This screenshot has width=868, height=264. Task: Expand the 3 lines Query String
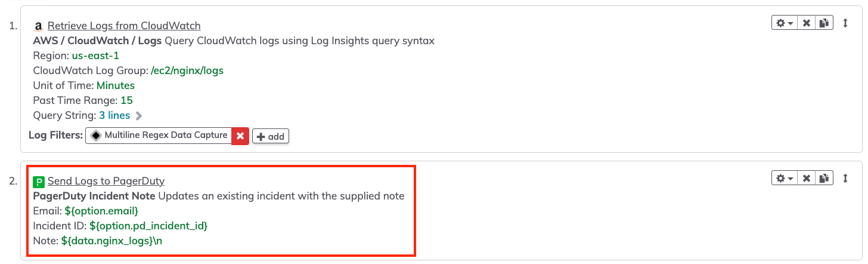114,115
